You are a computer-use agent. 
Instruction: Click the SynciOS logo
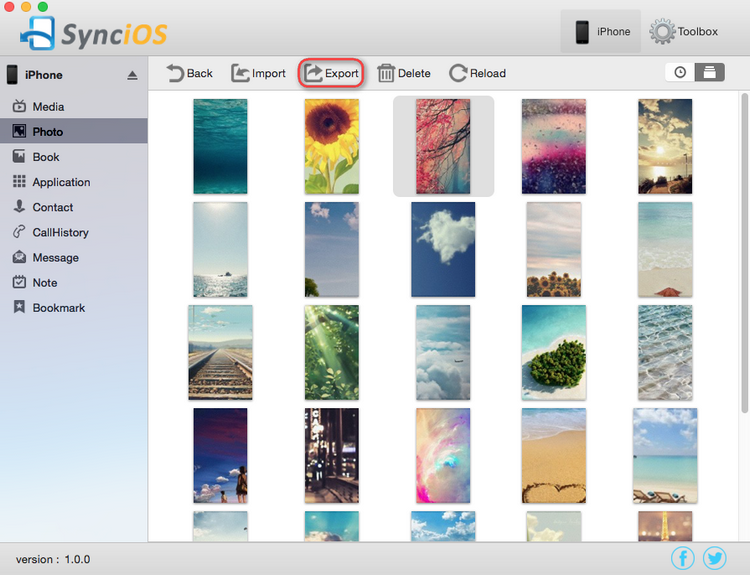pos(94,33)
